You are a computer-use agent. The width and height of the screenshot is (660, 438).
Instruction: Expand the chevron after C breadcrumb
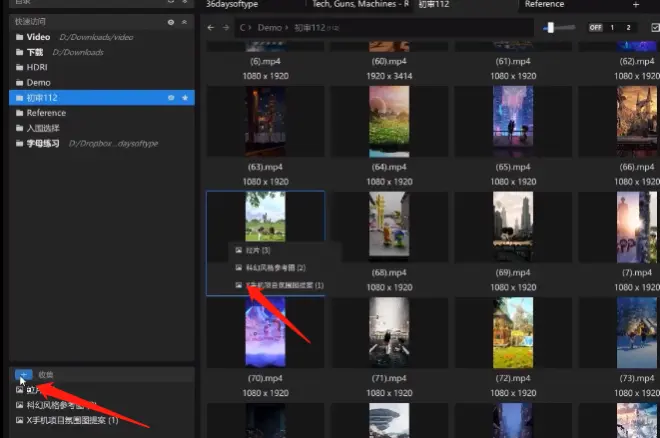tap(250, 28)
